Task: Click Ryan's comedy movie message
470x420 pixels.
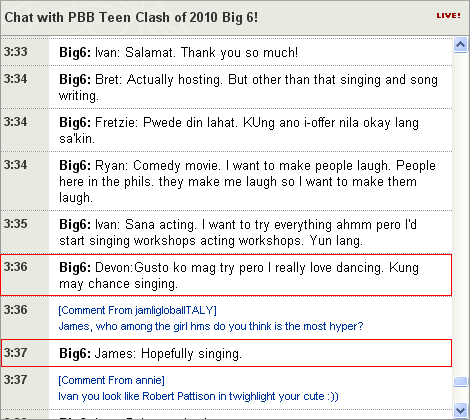Action: [247, 181]
